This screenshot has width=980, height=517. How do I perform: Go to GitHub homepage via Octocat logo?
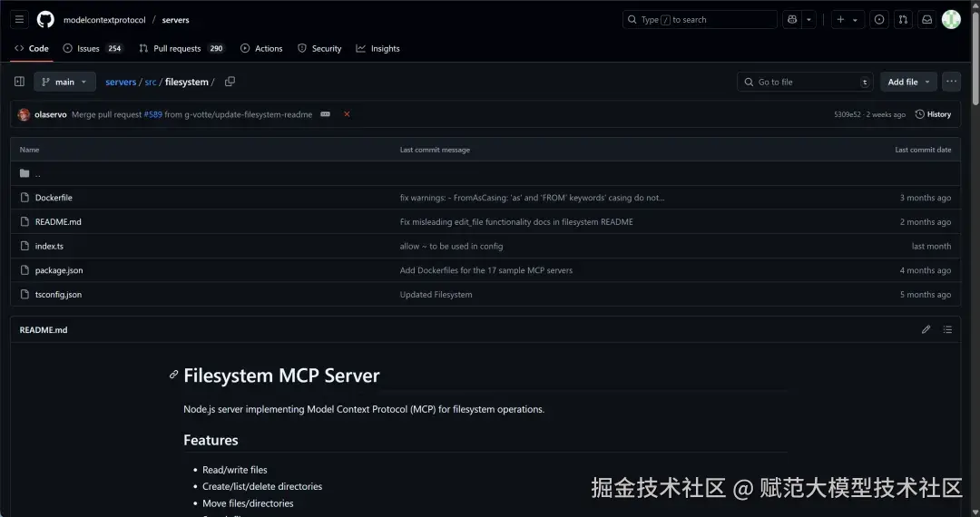(45, 19)
